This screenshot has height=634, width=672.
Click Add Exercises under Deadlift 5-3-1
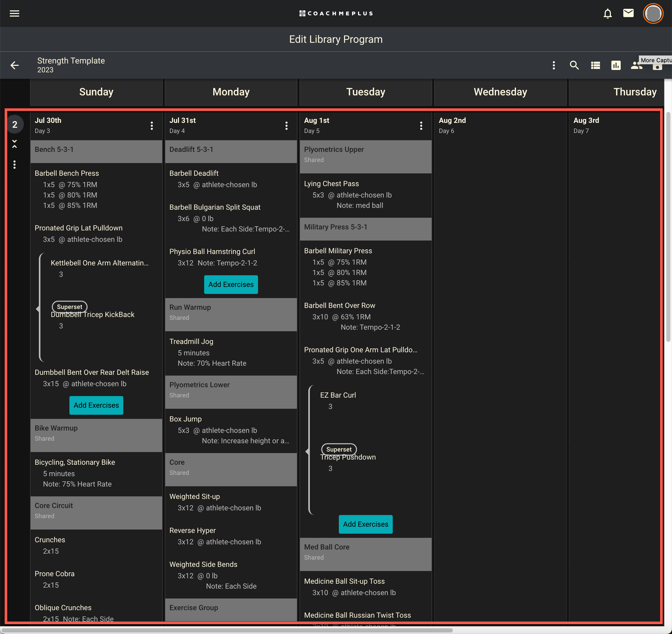point(231,284)
